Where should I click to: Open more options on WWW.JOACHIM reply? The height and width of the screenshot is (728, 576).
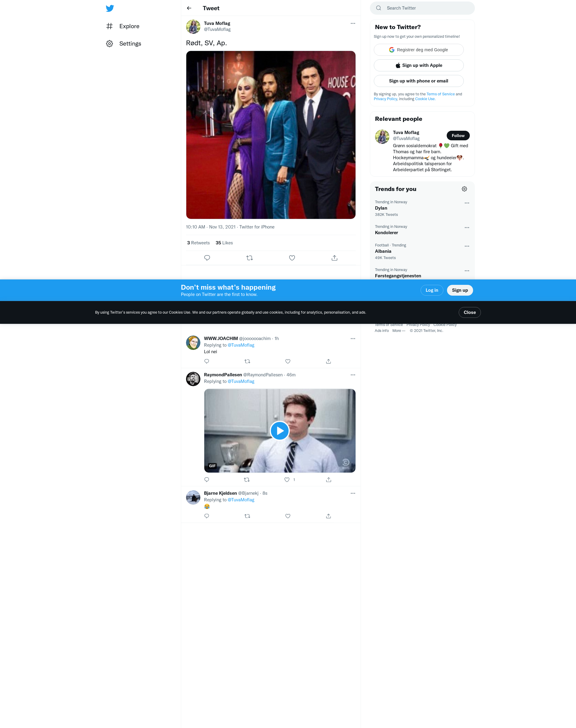(x=353, y=339)
